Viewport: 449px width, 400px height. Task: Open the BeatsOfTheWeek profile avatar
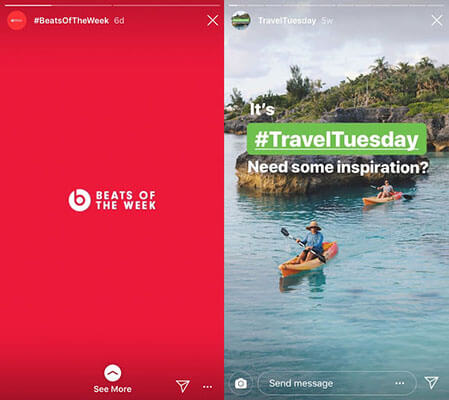tap(17, 20)
